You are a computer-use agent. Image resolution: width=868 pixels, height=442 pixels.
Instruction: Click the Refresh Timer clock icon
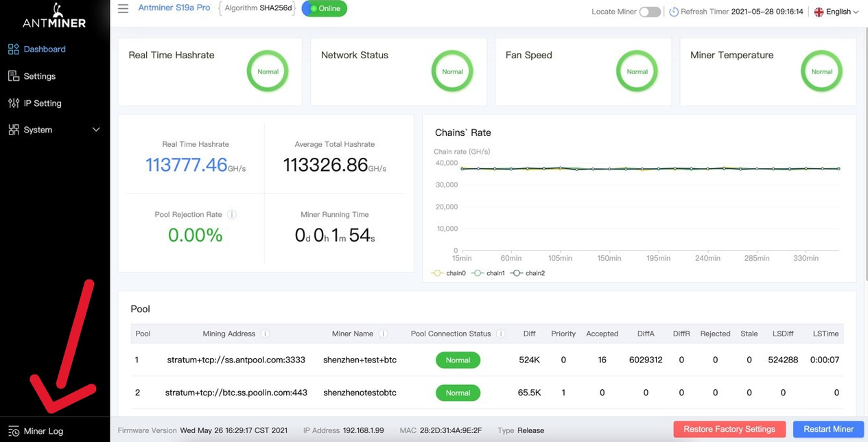coord(673,12)
